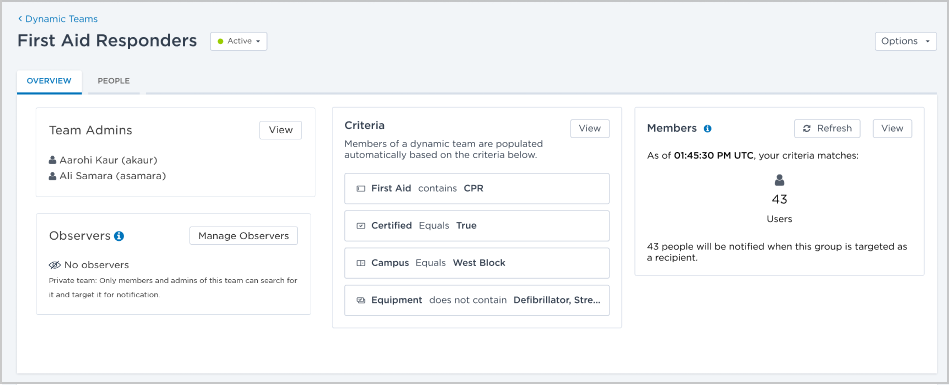This screenshot has width=949, height=385.
Task: Click the Members heading
Action: coord(672,128)
